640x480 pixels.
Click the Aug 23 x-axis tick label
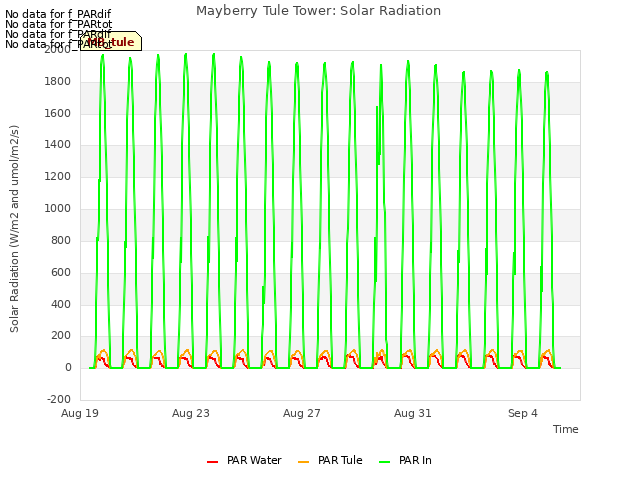(x=191, y=413)
